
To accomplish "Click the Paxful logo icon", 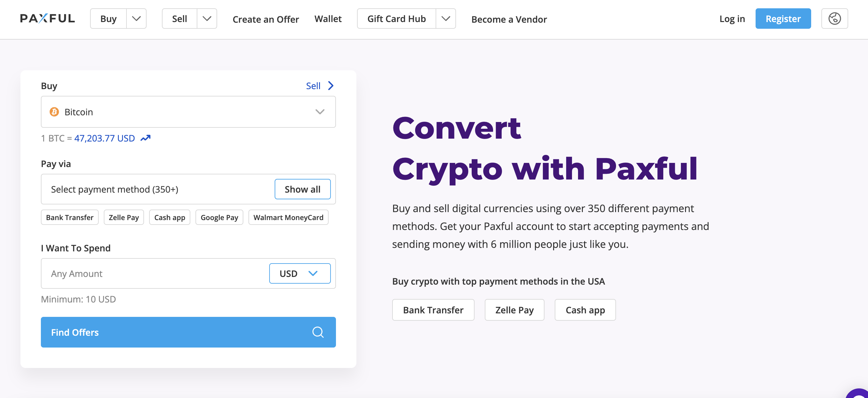I will coord(48,18).
